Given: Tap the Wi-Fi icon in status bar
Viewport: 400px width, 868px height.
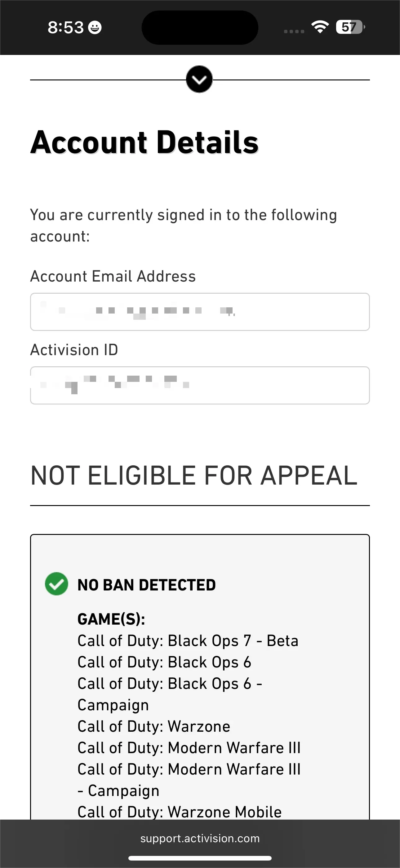Looking at the screenshot, I should pyautogui.click(x=320, y=27).
